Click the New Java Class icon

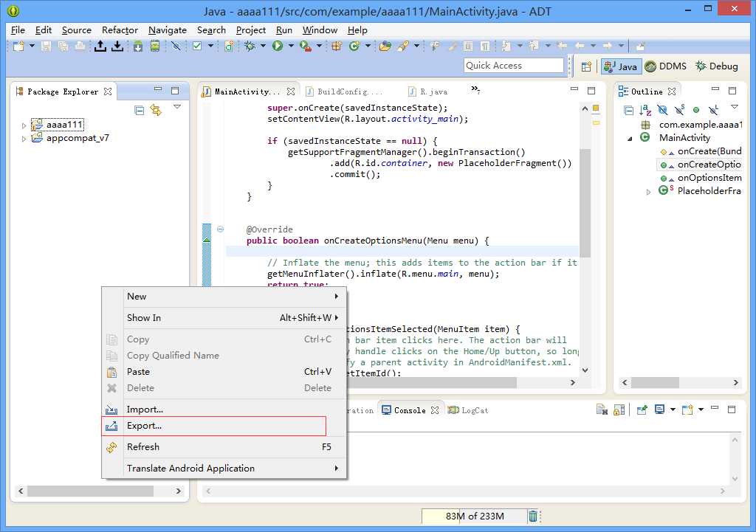click(x=354, y=46)
